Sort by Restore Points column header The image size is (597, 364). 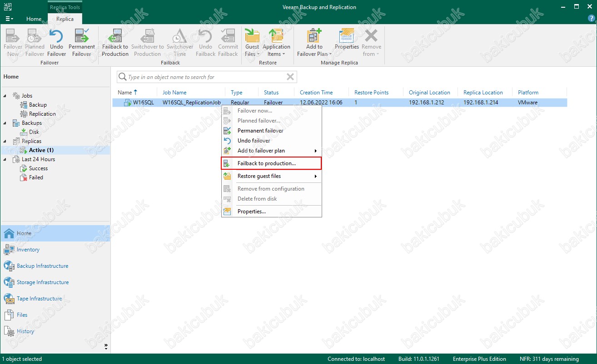click(x=371, y=93)
